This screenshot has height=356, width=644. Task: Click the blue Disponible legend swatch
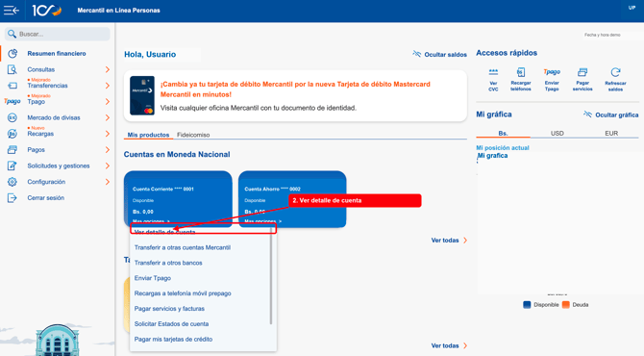[527, 305]
